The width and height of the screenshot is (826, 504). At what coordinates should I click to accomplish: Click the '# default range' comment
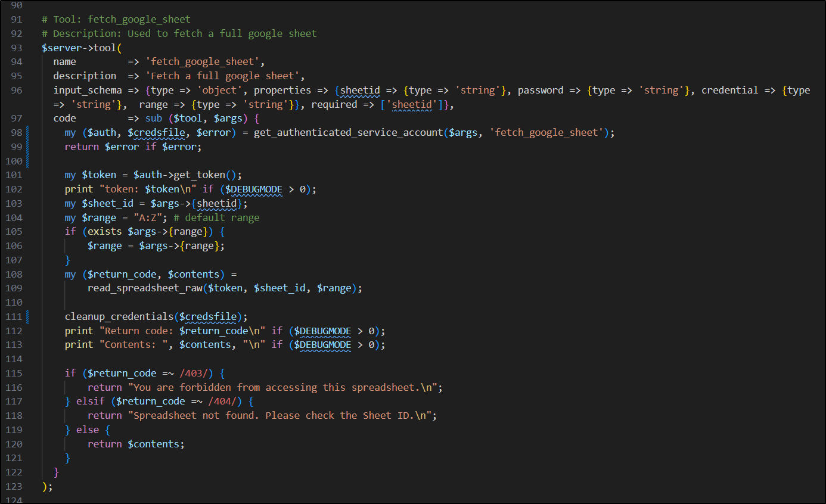click(216, 218)
